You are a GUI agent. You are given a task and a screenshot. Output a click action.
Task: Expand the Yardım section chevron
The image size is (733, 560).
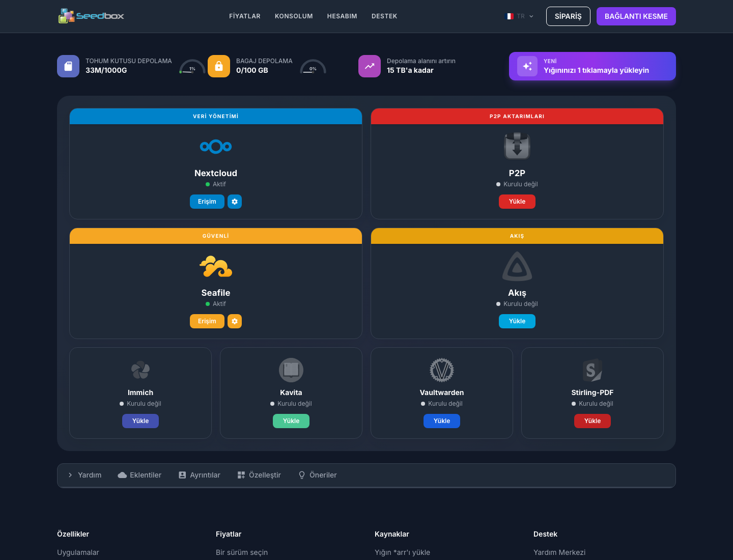(x=70, y=475)
